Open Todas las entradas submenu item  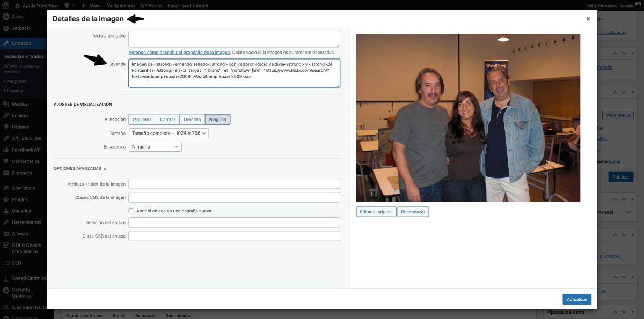(x=24, y=56)
